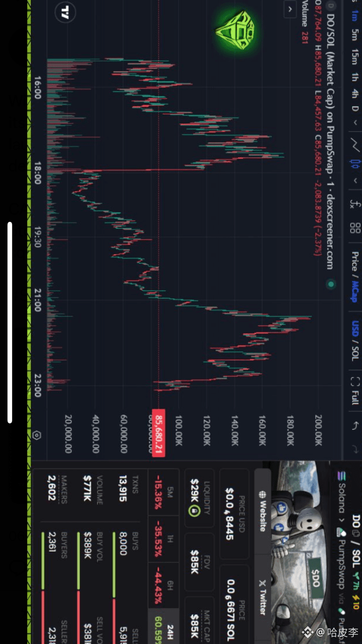Image resolution: width=362 pixels, height=644 pixels.
Task: Set chart interval to 1h
Action: pos(355,77)
